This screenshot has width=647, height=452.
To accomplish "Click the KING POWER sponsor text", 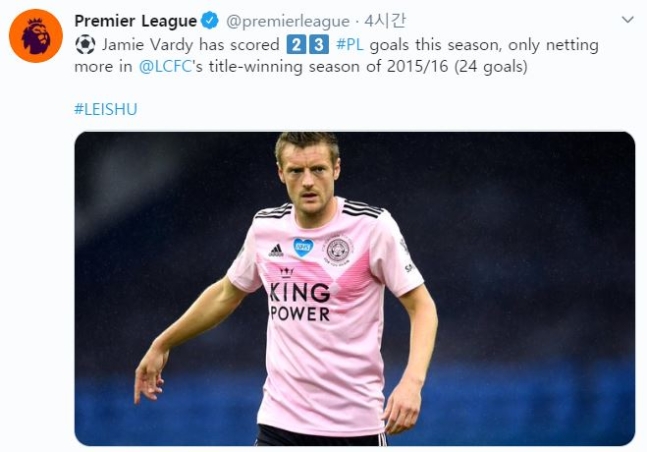I will [300, 302].
